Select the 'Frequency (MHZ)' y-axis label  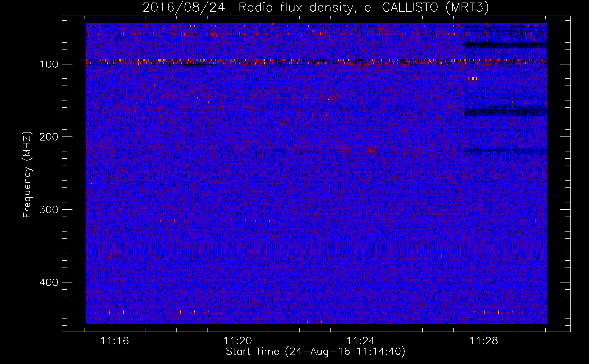tap(27, 174)
